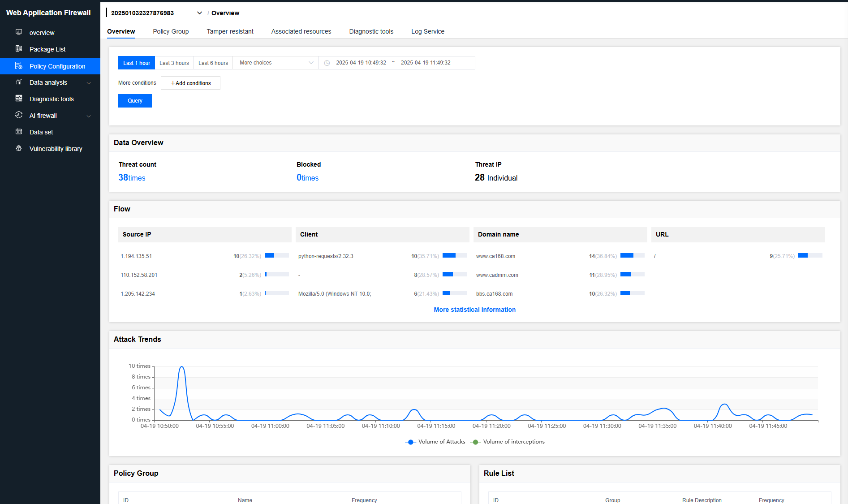Click domain bbs.ca168.com

click(x=494, y=294)
